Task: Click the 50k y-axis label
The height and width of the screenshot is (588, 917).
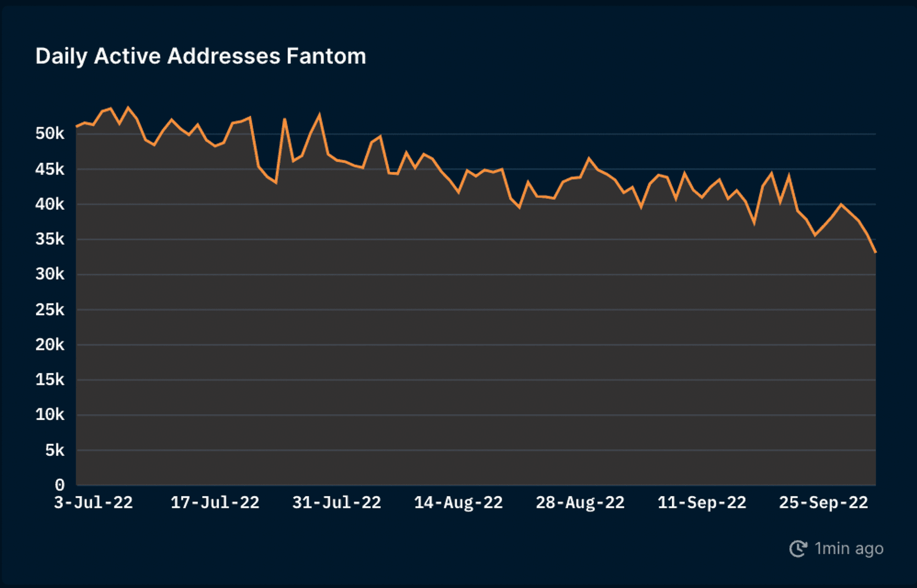Action: (50, 134)
